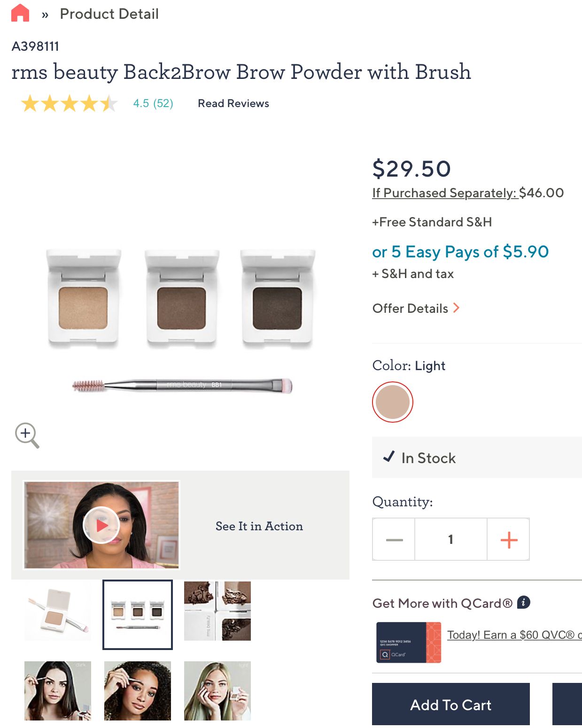Open dark-haired model brow thumbnail

click(x=58, y=690)
